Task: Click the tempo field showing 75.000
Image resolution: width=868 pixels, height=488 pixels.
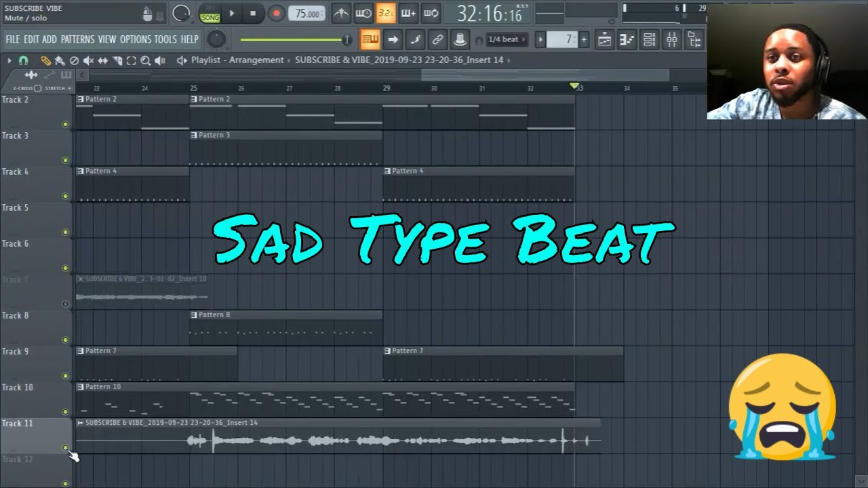Action: point(307,14)
